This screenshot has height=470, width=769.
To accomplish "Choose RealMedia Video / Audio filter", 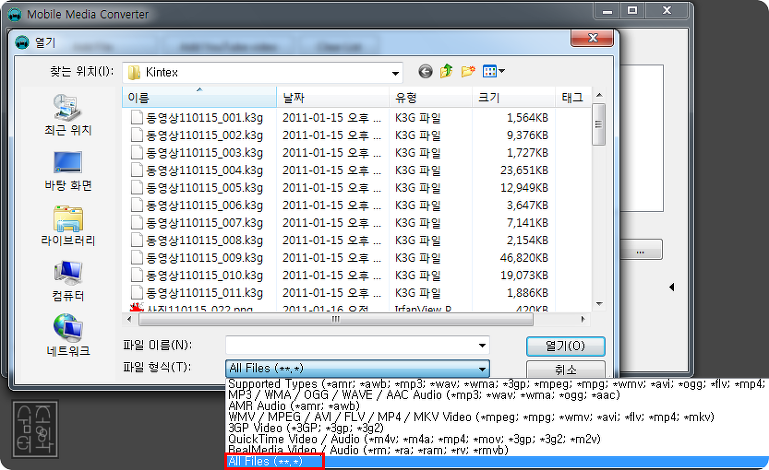I will coord(496,450).
